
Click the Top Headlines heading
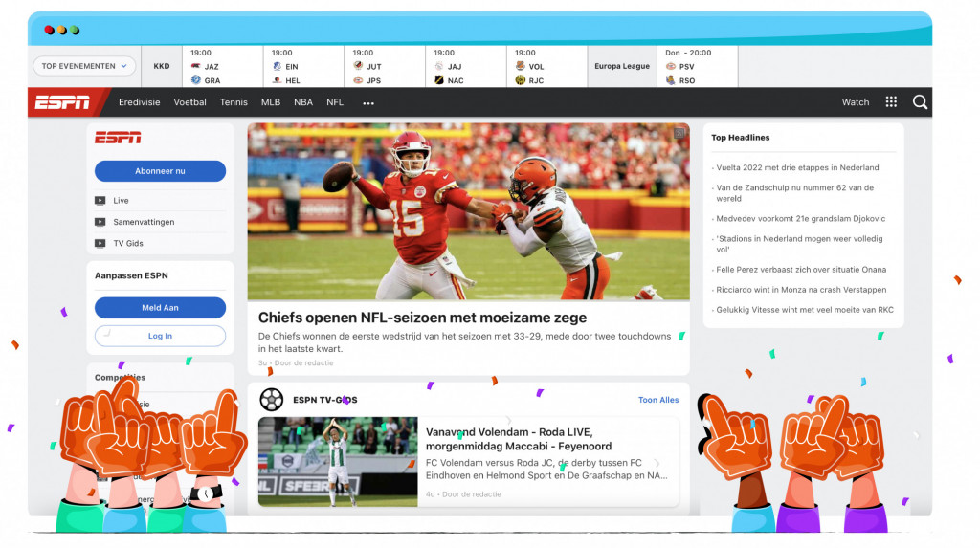click(x=740, y=138)
